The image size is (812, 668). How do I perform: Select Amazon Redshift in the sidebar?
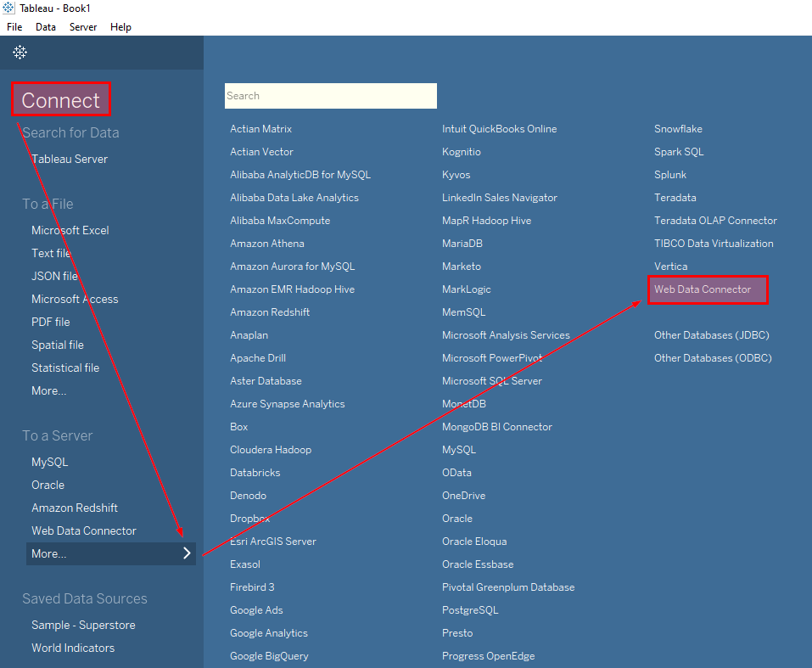click(75, 508)
